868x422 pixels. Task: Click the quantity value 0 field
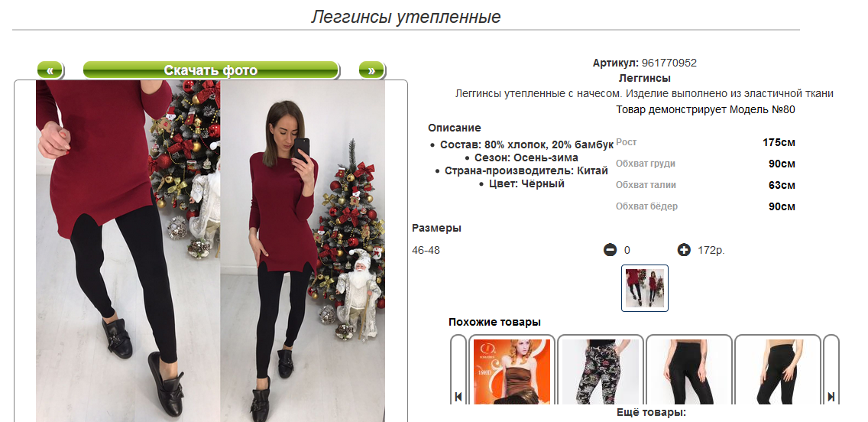pos(627,250)
